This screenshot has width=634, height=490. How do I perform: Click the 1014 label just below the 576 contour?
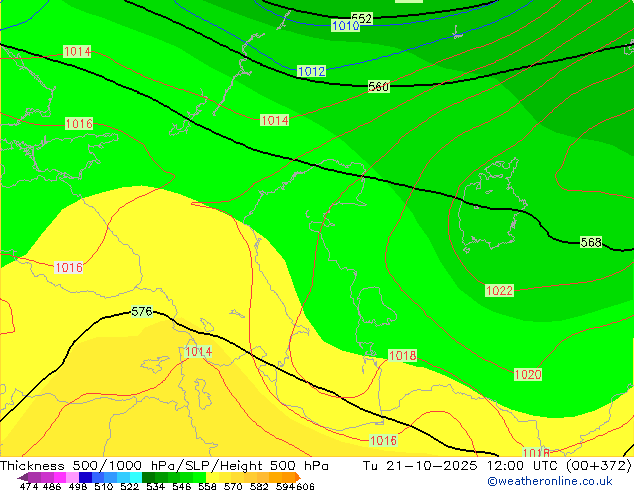click(x=198, y=352)
